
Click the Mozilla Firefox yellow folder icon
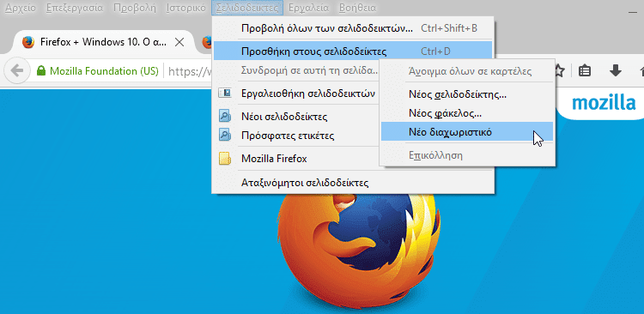(x=225, y=159)
